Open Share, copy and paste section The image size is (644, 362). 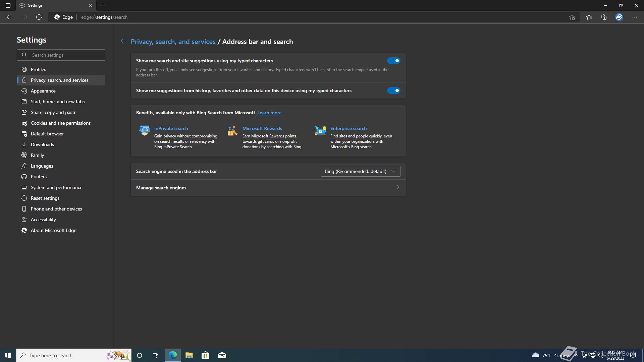(x=61, y=112)
